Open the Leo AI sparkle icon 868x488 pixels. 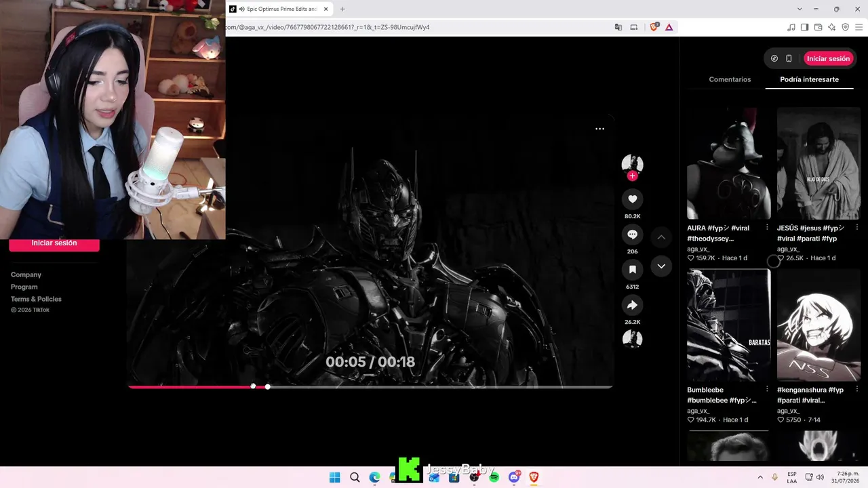[x=831, y=27]
